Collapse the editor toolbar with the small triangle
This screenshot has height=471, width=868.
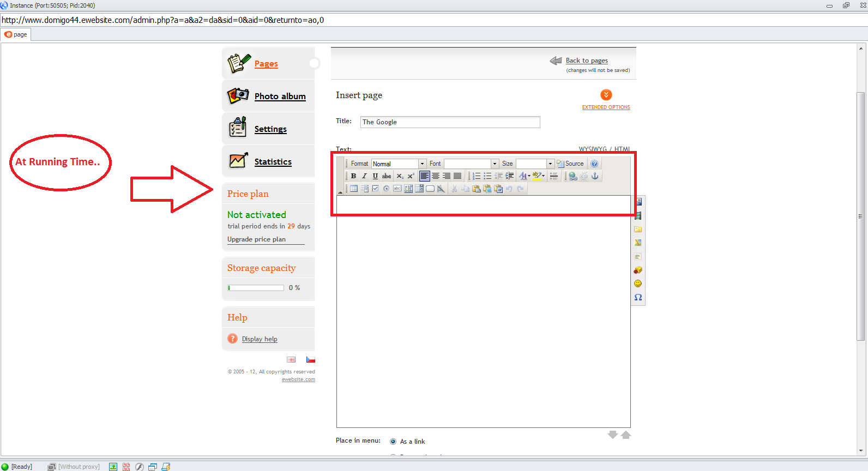(340, 192)
